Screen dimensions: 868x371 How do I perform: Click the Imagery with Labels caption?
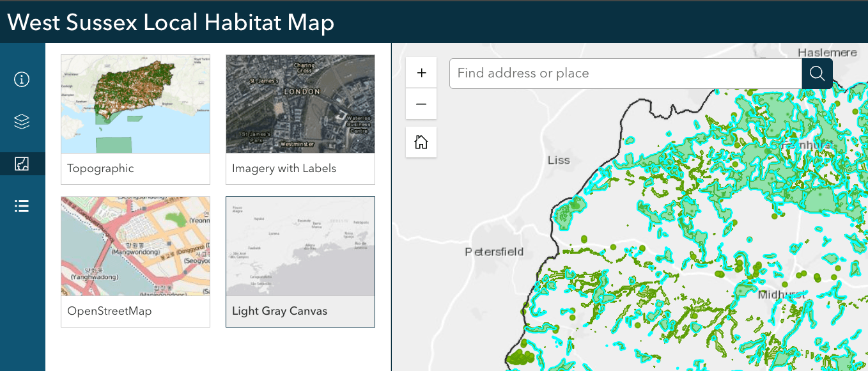(x=284, y=169)
